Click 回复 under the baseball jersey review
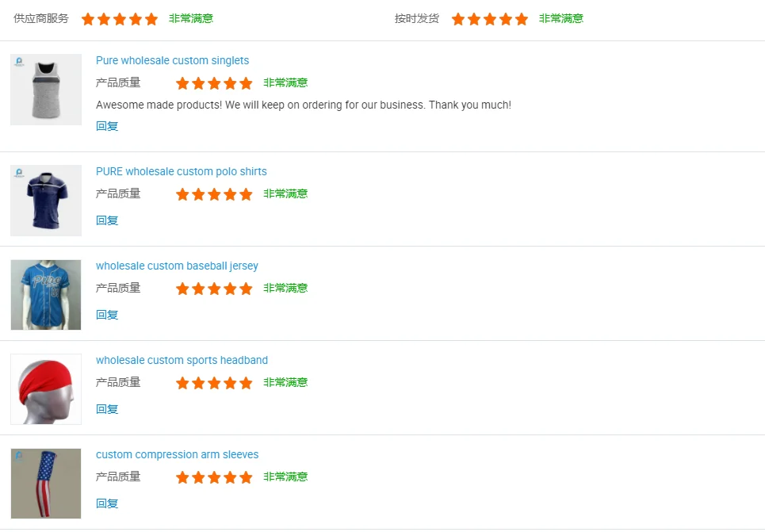Viewport: 765px width, 532px height. 107,315
